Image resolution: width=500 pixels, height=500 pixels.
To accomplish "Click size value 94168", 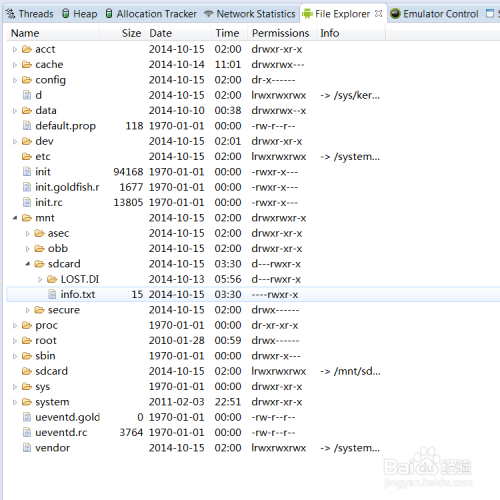I will coord(128,172).
